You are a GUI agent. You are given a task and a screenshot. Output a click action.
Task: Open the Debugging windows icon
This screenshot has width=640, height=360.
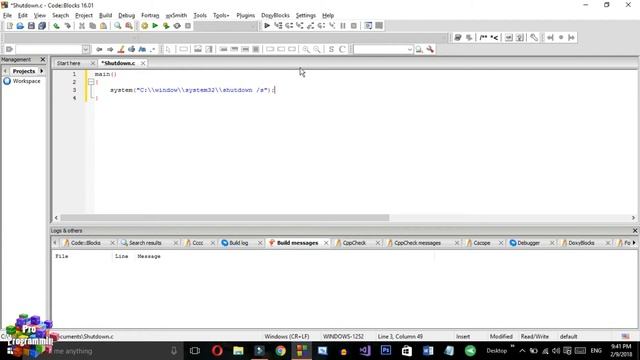click(368, 26)
